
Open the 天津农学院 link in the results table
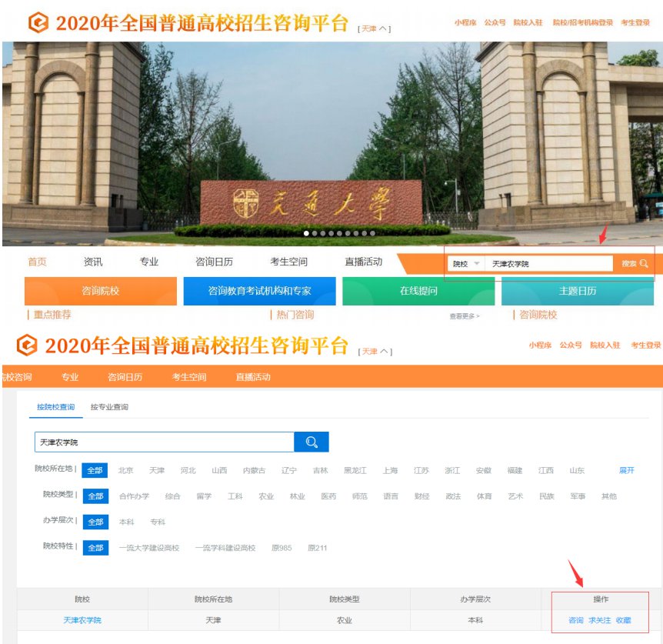pyautogui.click(x=82, y=620)
